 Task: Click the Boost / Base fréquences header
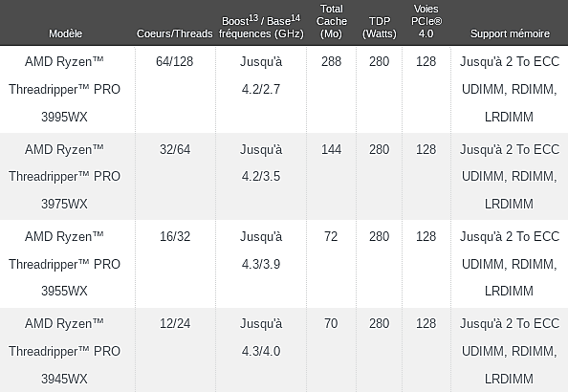261,27
